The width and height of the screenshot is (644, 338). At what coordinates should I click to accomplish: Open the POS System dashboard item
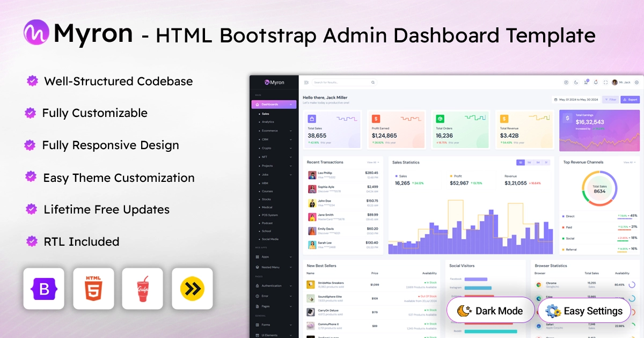click(x=270, y=215)
